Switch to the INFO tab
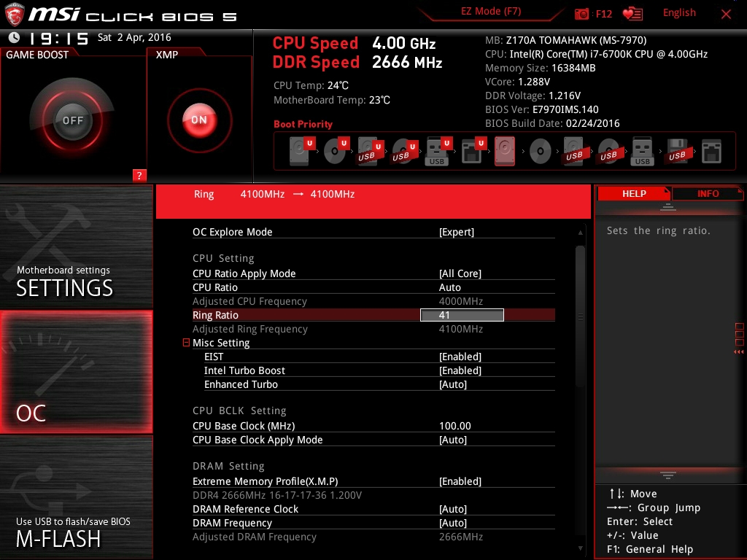Screen dimensions: 747x560 [x=708, y=193]
